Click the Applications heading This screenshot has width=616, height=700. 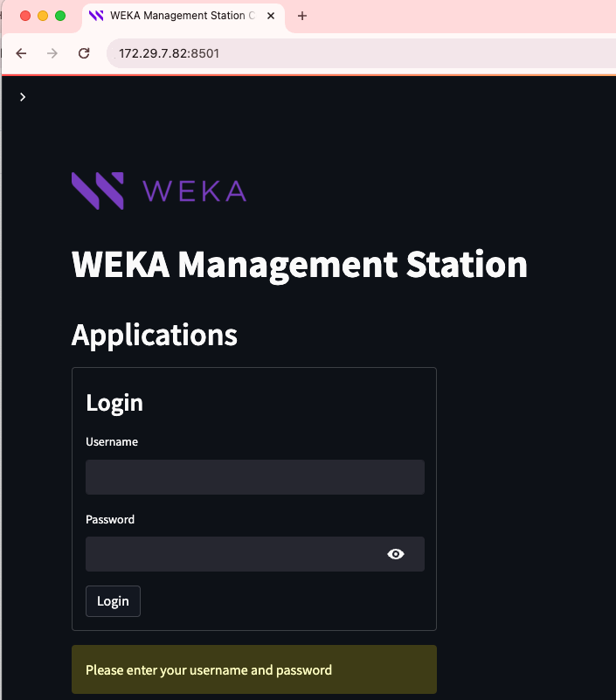tap(155, 335)
